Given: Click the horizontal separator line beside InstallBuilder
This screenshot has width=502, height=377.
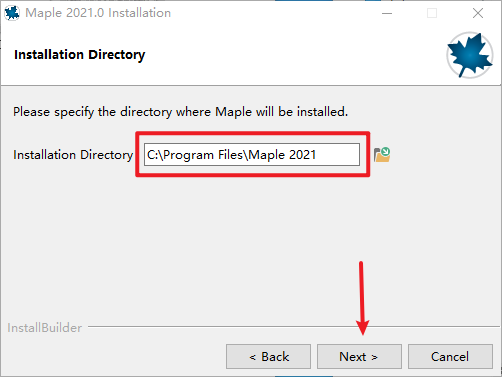Looking at the screenshot, I should click(293, 327).
